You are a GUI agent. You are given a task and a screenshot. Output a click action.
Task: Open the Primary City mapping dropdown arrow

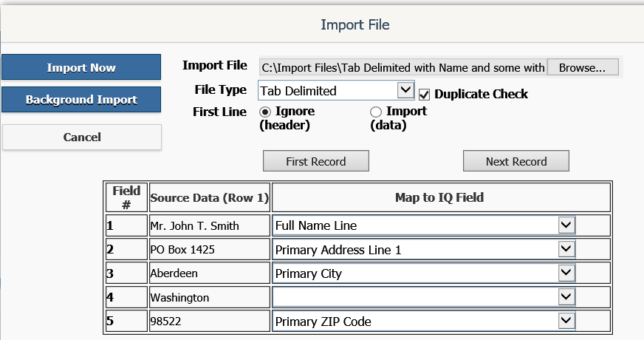[566, 273]
